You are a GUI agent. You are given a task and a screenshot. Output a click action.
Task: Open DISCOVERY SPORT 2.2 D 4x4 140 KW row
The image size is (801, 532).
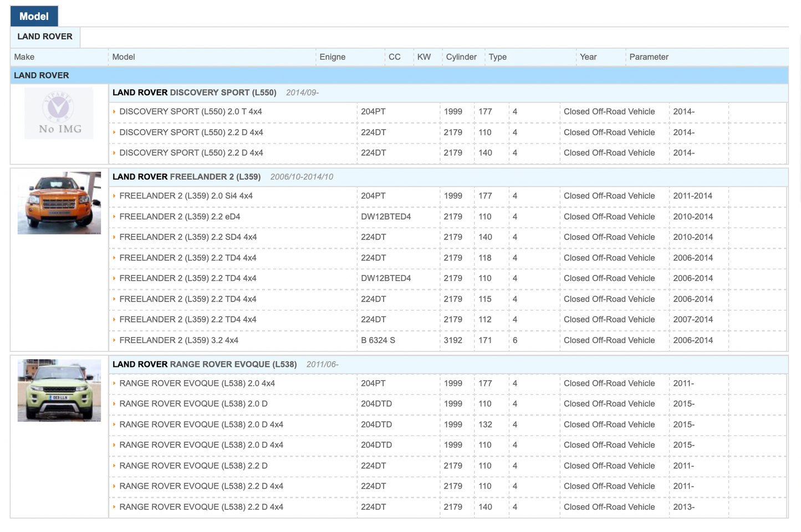[191, 153]
